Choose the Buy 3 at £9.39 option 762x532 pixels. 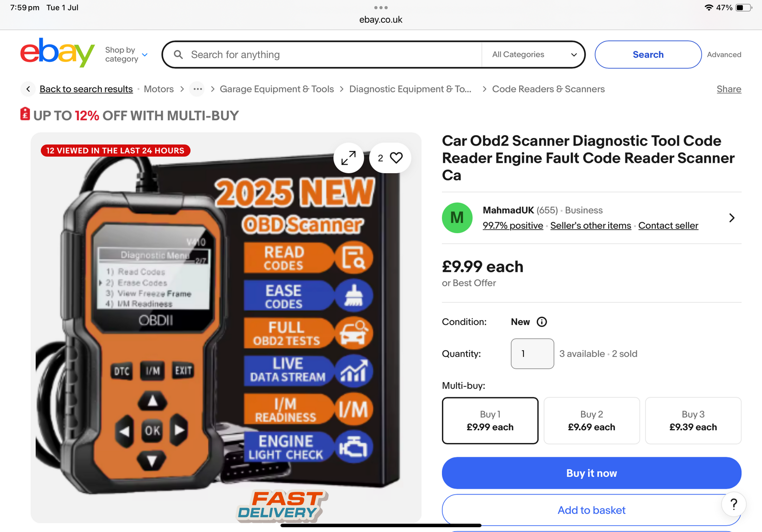coord(693,421)
